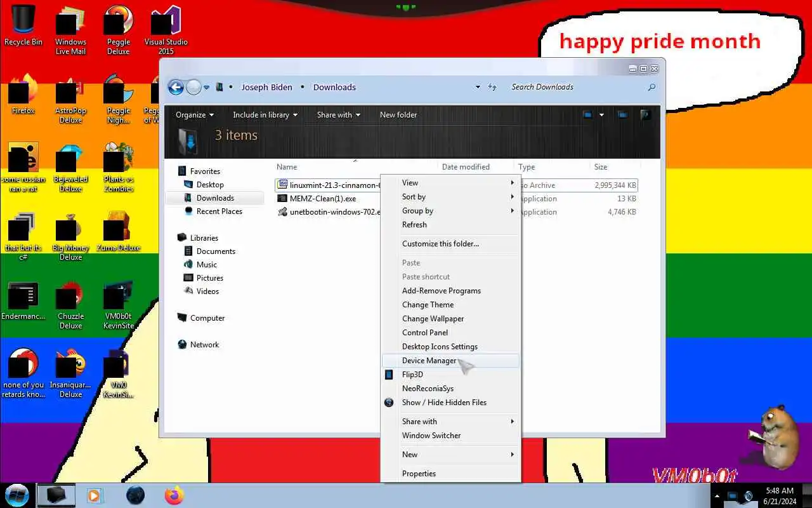The height and width of the screenshot is (508, 812).
Task: Open the network tray icon
Action: pyautogui.click(x=733, y=496)
